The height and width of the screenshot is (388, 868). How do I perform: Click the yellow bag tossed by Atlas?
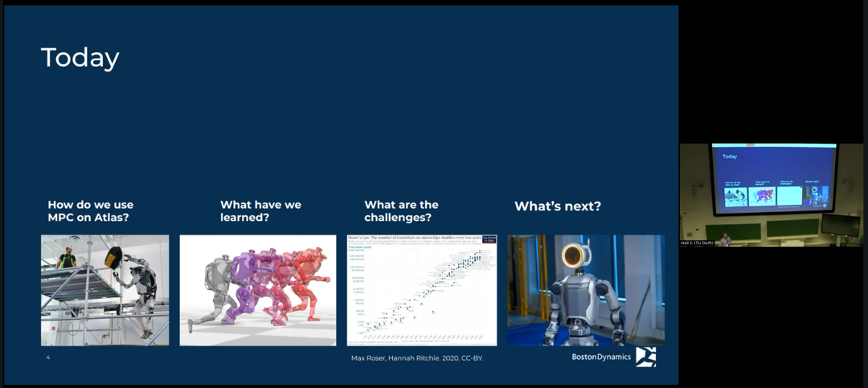(113, 258)
